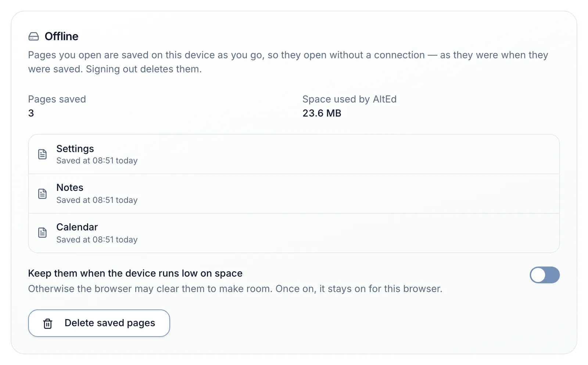Click the Pages saved count 3

tap(31, 113)
